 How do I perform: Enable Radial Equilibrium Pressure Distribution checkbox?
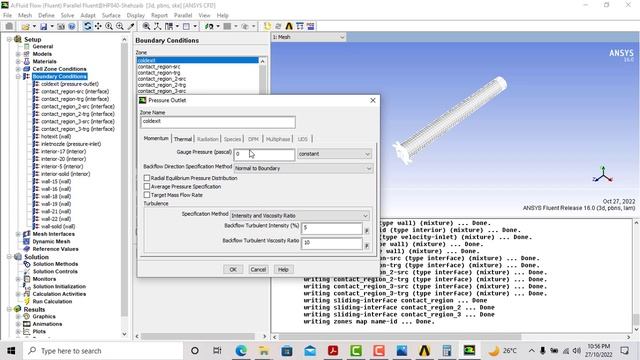coord(147,178)
